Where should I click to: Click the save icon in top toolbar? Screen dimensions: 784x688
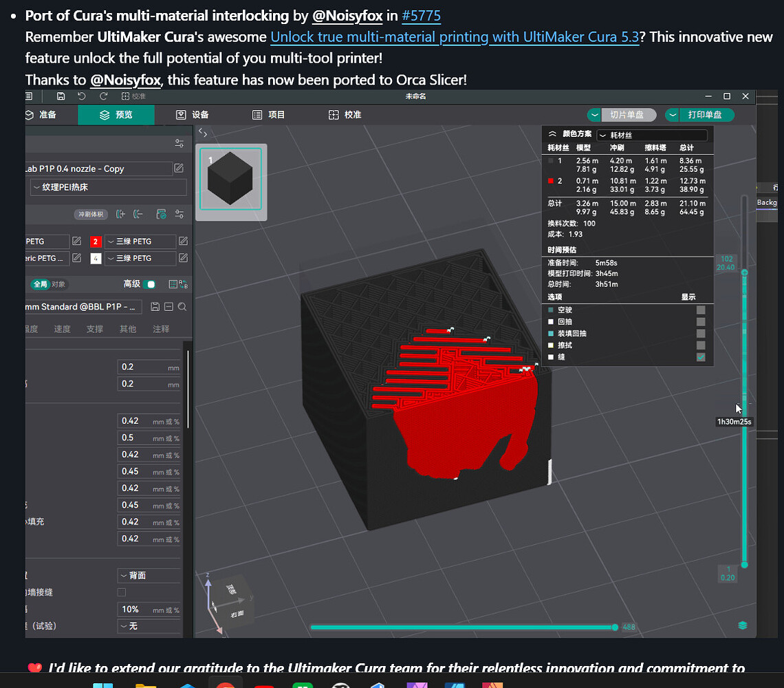[x=61, y=96]
